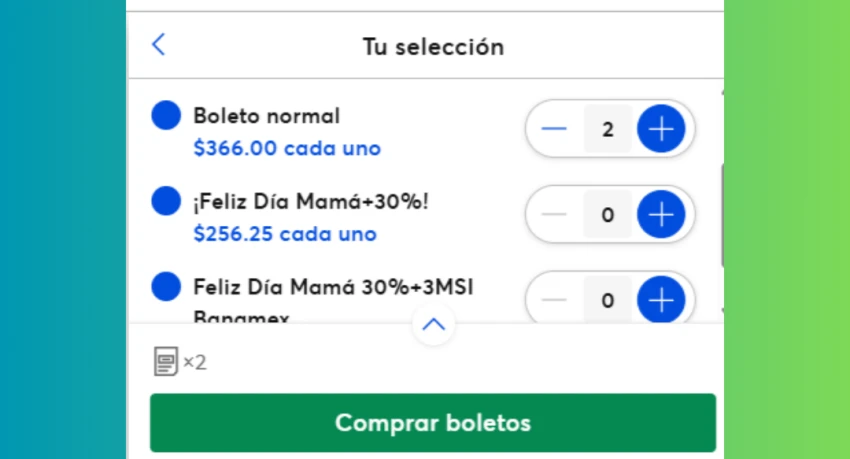Click blue dot beside Feliz Día Mamá 30%+3MSI
The width and height of the screenshot is (850, 459).
[x=166, y=286]
